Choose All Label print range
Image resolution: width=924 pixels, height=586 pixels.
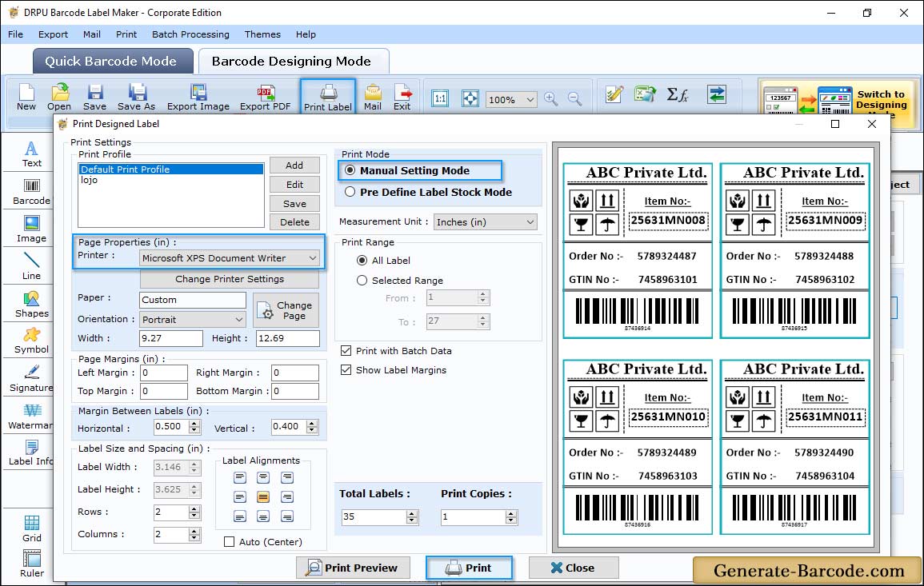[362, 261]
